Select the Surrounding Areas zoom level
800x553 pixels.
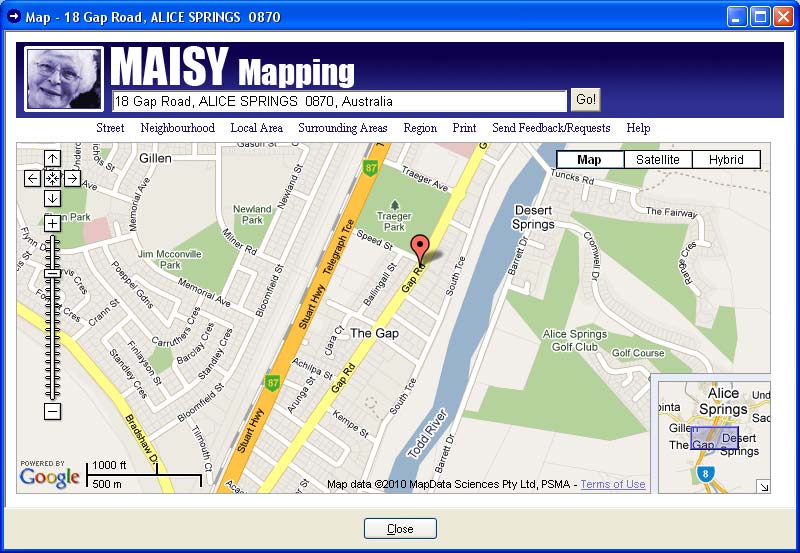click(343, 128)
